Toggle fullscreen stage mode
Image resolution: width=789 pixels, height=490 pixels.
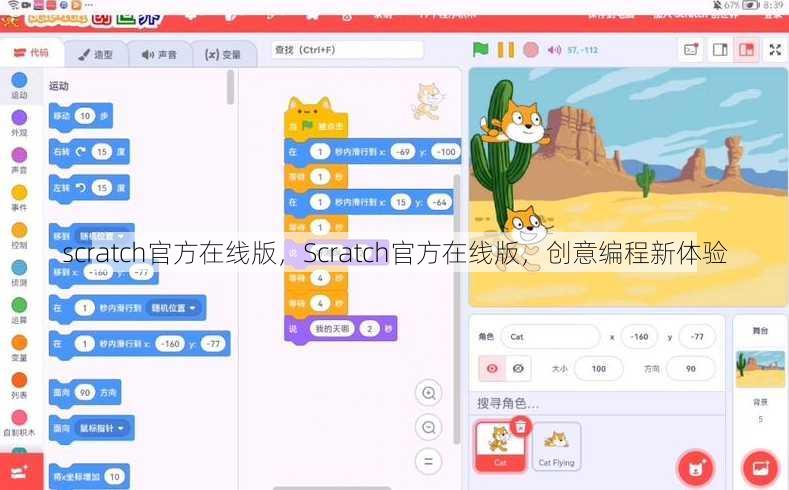775,49
